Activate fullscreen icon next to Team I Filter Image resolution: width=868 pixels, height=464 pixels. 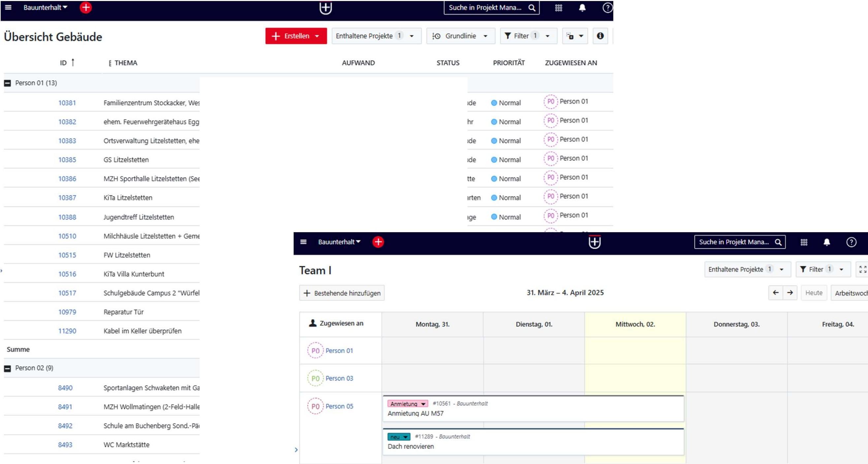pos(863,269)
